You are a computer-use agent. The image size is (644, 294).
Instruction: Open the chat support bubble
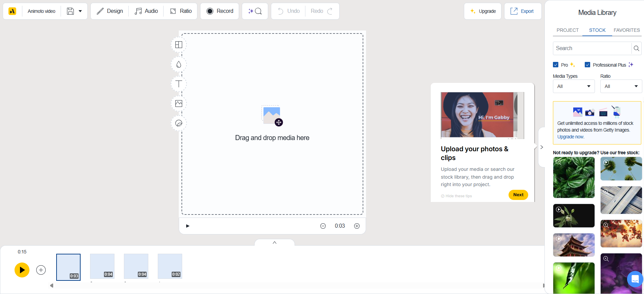pyautogui.click(x=635, y=279)
